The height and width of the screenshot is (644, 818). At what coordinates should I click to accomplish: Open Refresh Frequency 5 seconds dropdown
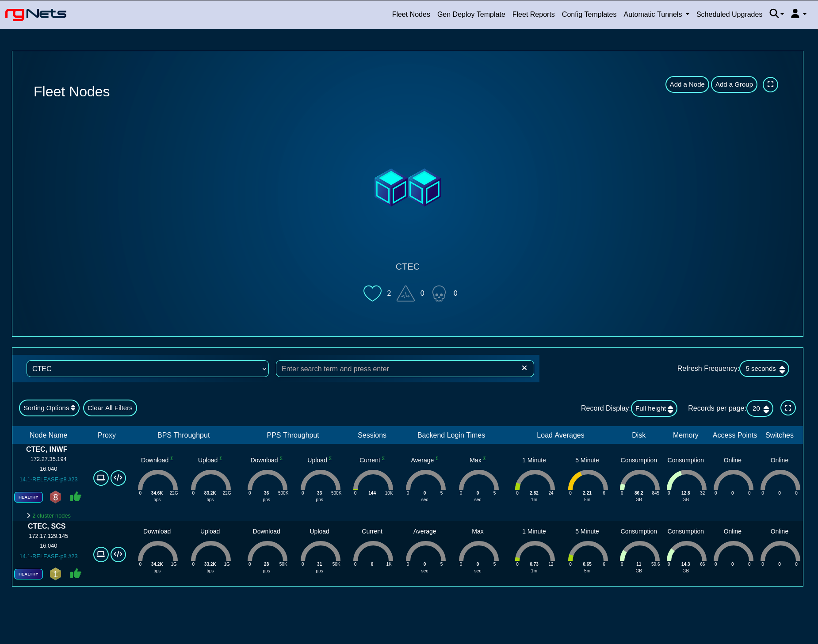[764, 369]
